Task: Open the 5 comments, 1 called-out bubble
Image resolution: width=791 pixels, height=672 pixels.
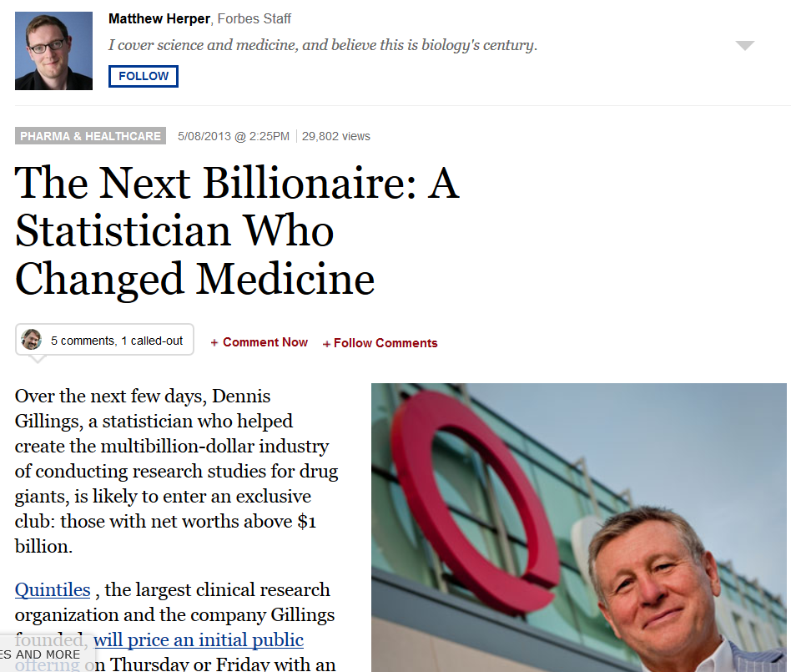Action: [104, 340]
